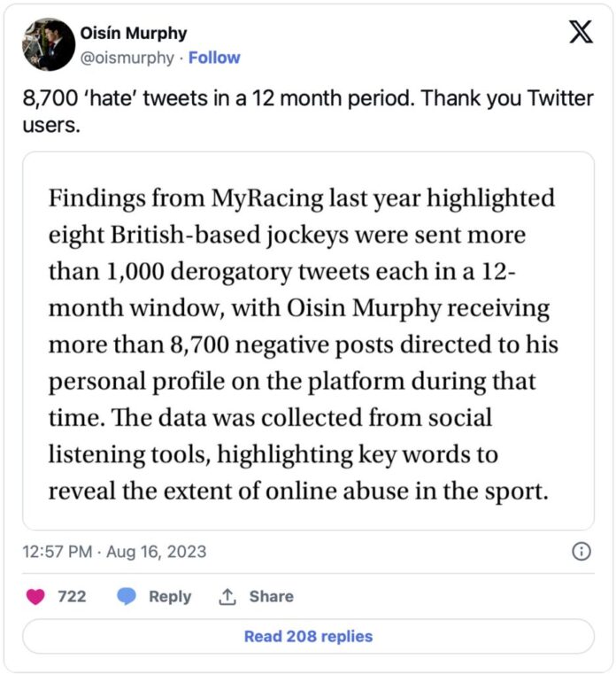Open the Oisín Murphy display name
The width and height of the screenshot is (616, 674).
pos(134,33)
